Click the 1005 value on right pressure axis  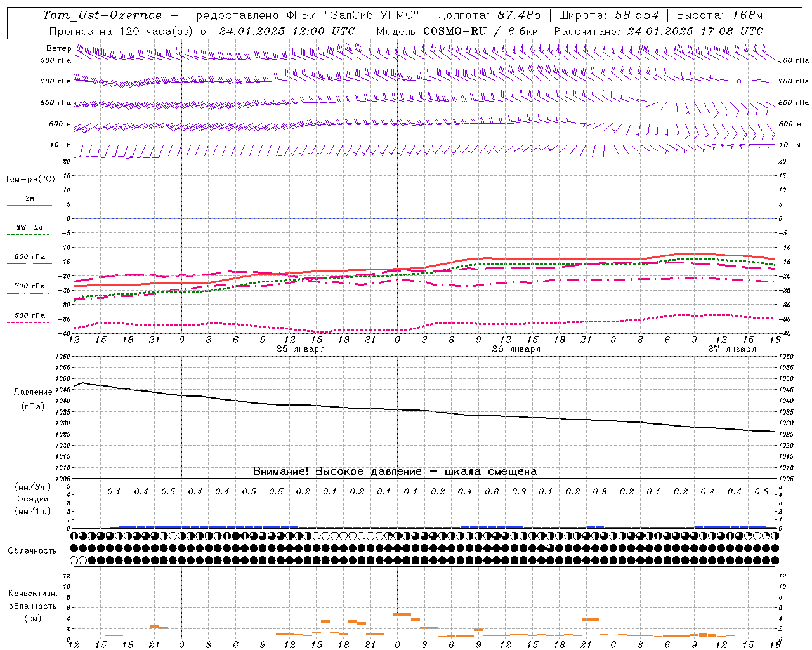pyautogui.click(x=785, y=479)
